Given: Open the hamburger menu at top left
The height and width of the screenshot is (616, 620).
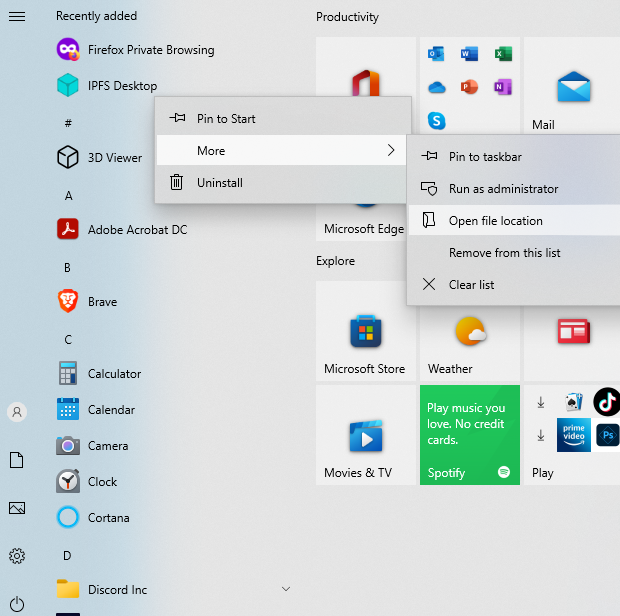Looking at the screenshot, I should (x=17, y=16).
